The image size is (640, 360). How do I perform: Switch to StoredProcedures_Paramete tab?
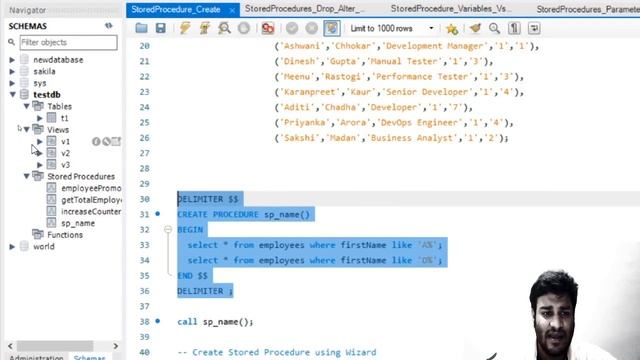coord(587,9)
